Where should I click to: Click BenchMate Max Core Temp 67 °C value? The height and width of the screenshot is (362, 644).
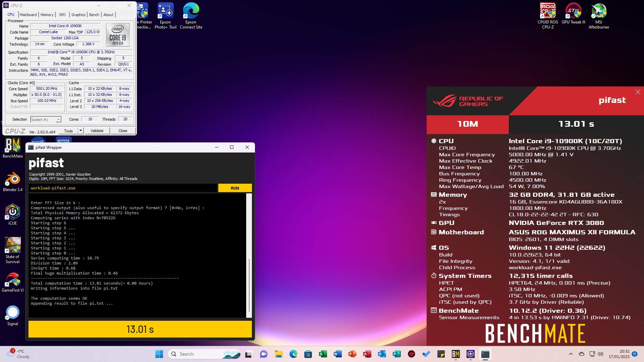coord(516,167)
